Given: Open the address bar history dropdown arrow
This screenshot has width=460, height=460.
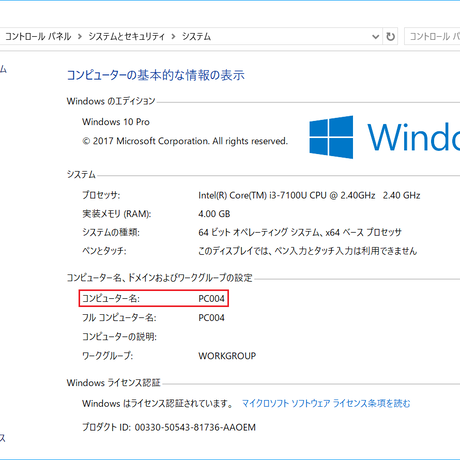Looking at the screenshot, I should tap(375, 37).
